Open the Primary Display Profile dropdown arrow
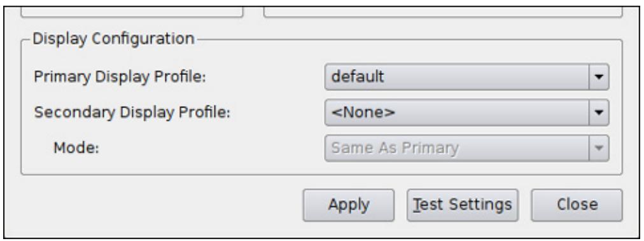 click(599, 77)
